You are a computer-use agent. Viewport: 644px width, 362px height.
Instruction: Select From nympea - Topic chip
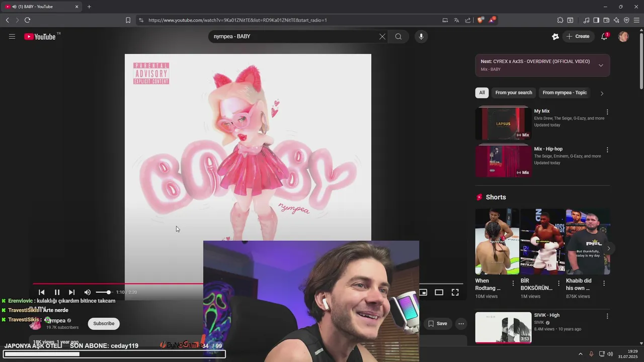click(565, 93)
